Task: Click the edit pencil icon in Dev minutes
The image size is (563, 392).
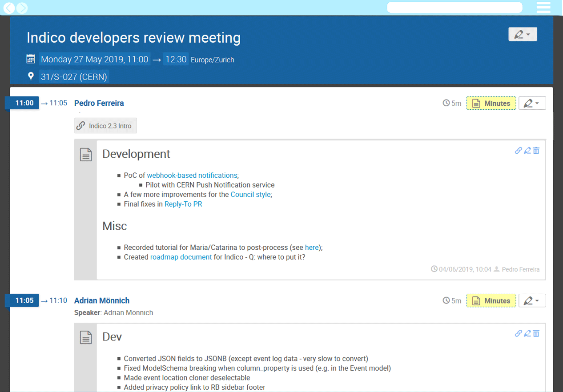Action: [x=527, y=333]
